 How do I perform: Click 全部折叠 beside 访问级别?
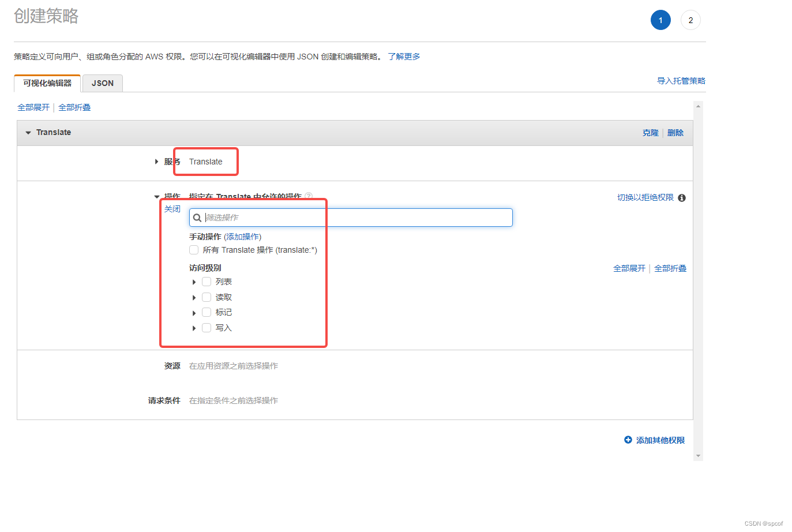670,268
